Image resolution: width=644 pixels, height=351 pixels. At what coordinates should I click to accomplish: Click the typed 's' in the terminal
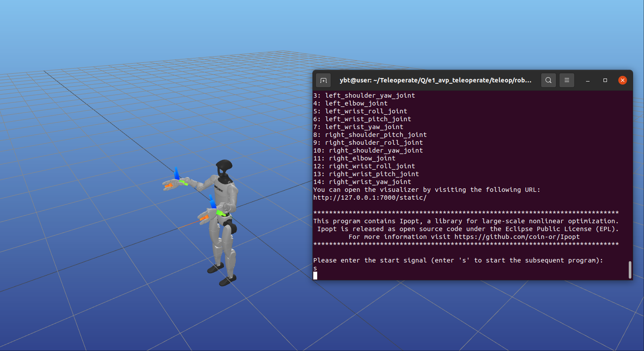click(315, 268)
